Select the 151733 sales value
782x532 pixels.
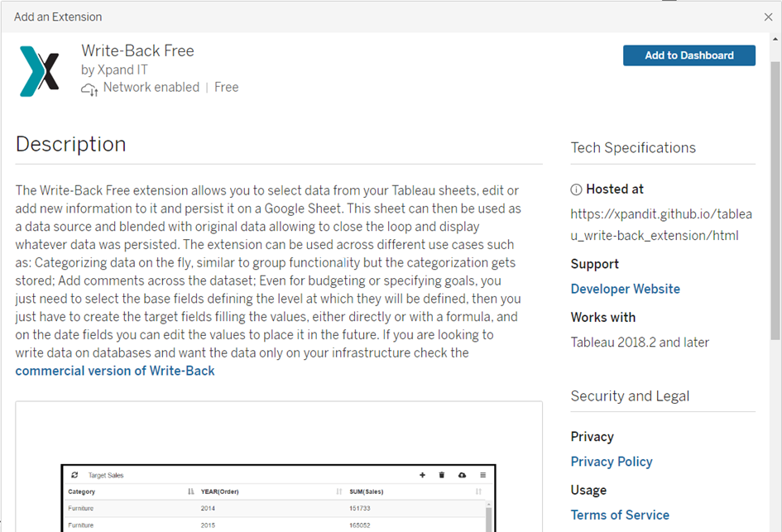point(360,509)
